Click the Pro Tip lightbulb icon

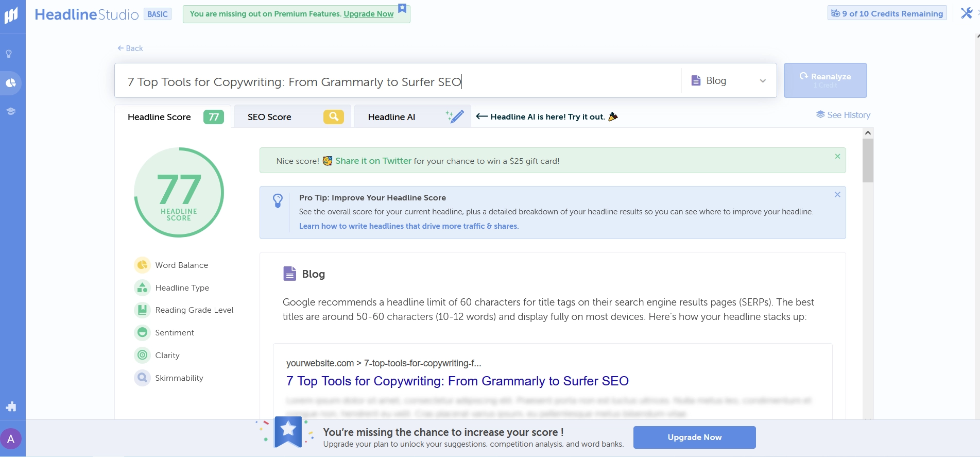278,201
